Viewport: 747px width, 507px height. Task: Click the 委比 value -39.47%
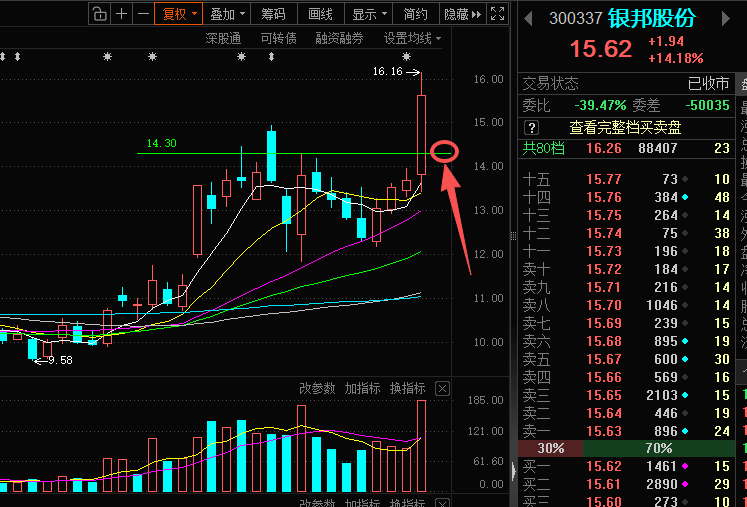(x=600, y=105)
